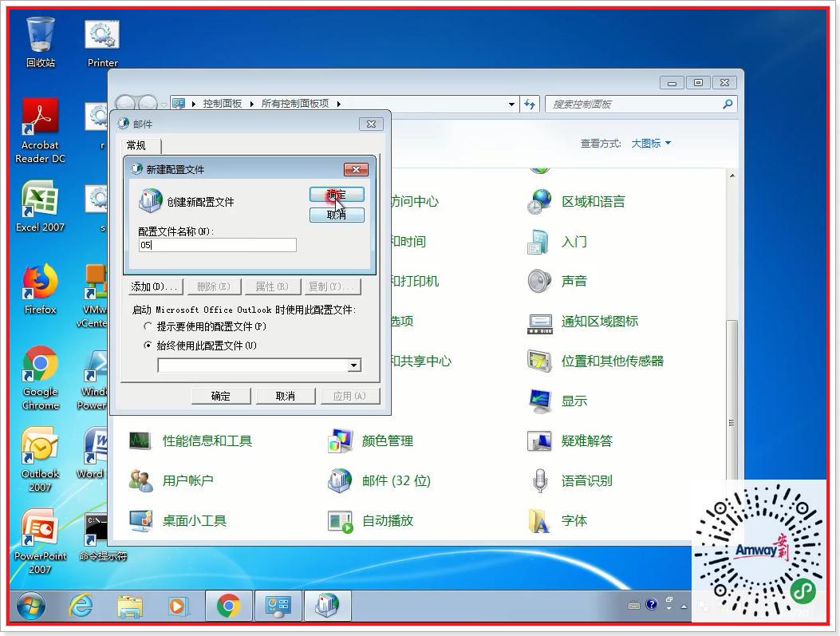Launch Acrobat Reader DC from desktop
Screen dimensions: 840x636
point(40,131)
